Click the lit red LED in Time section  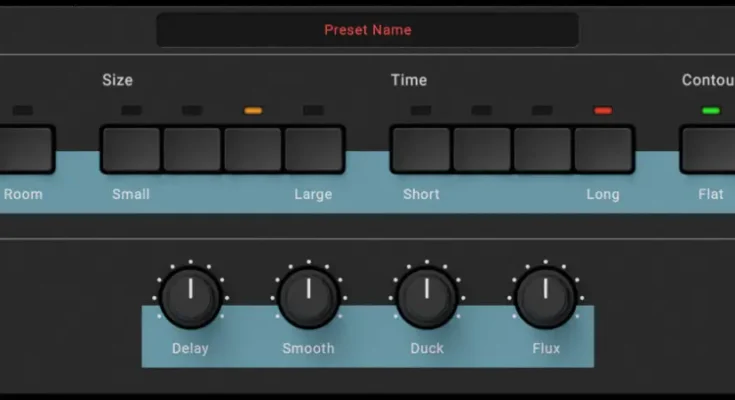pyautogui.click(x=603, y=110)
